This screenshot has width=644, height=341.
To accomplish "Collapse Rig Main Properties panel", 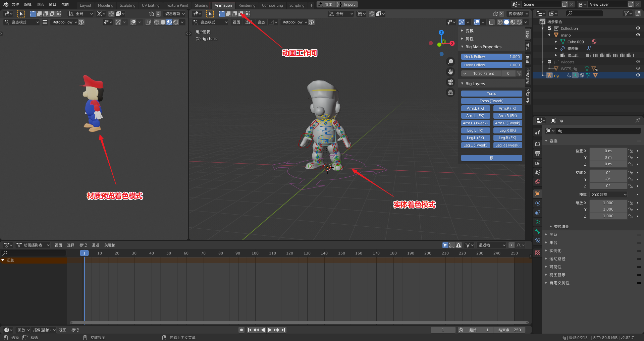I will coord(462,47).
